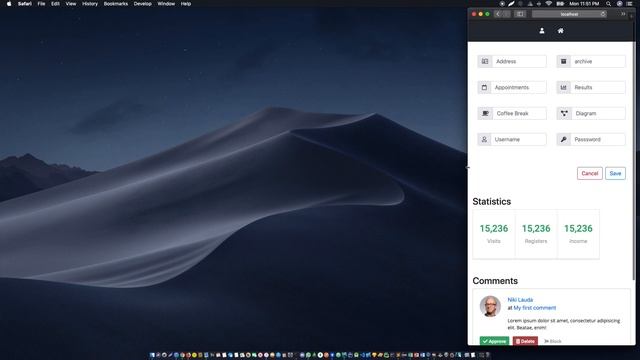Screen dimensions: 640x360
Task: Open battery status in the menu bar
Action: [560, 4]
